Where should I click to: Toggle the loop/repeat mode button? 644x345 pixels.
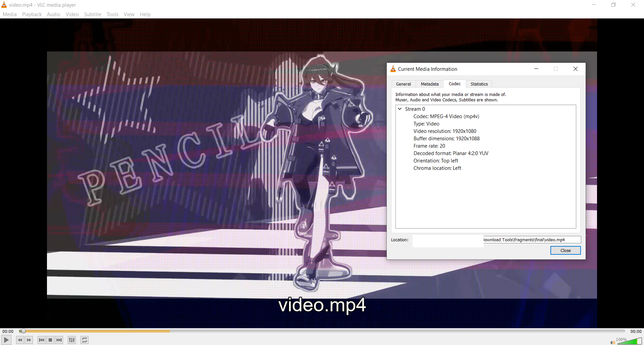(85, 340)
